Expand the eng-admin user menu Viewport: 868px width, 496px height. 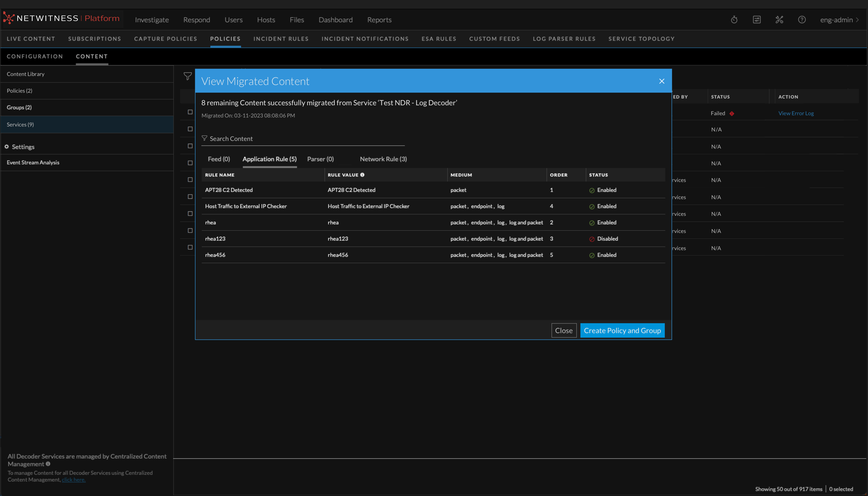(x=839, y=20)
